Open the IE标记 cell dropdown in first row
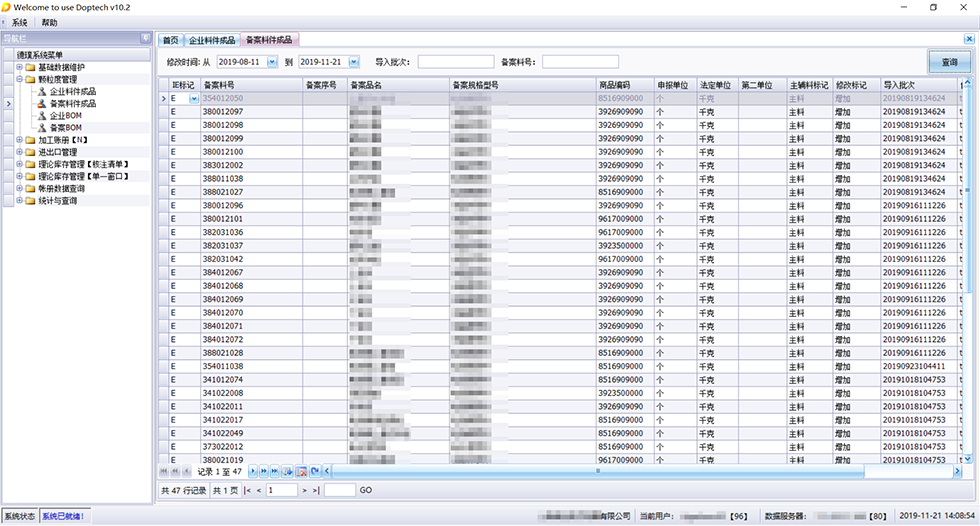The image size is (980, 526). [193, 99]
